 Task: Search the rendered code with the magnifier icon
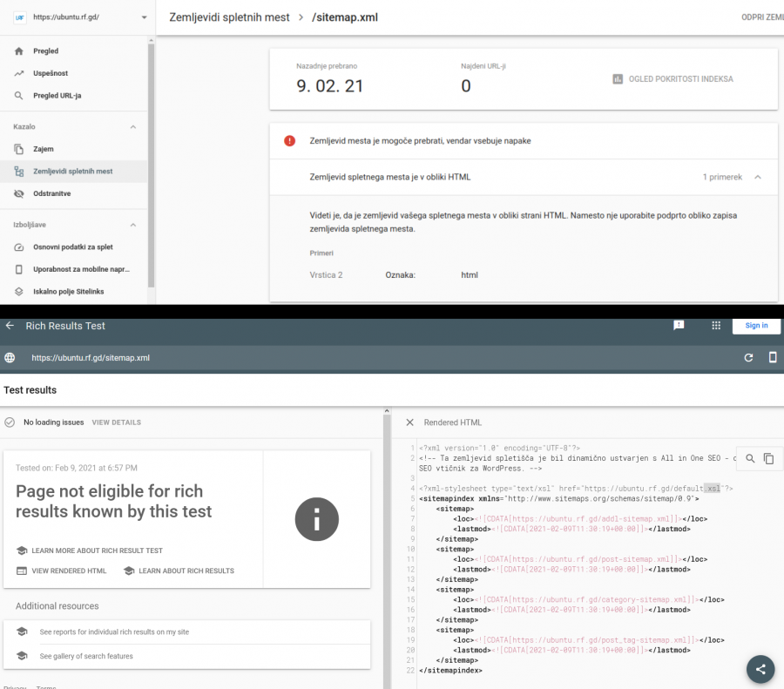coord(750,458)
